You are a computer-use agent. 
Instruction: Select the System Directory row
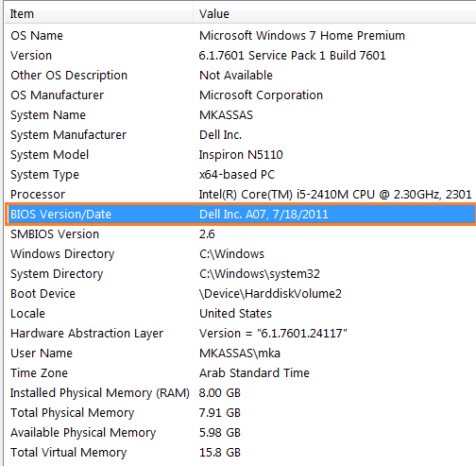point(241,274)
